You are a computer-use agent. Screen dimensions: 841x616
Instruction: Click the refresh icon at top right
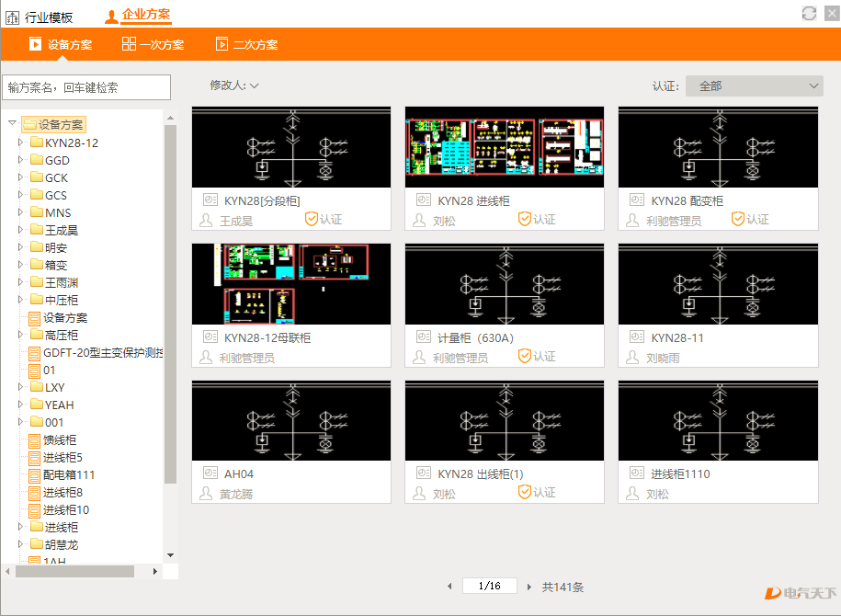pos(809,14)
